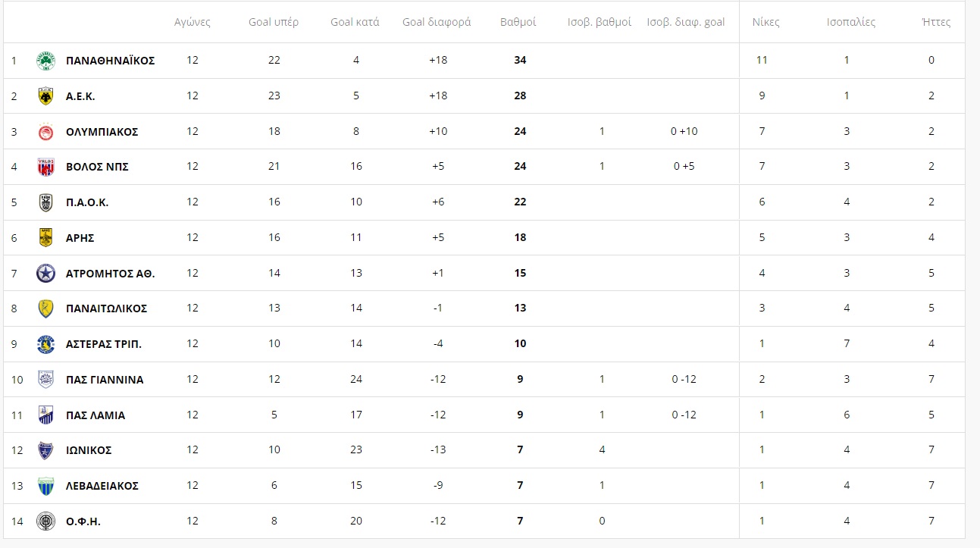Open the Panaitolikos yellow shield logo
Image resolution: width=980 pixels, height=548 pixels.
[x=46, y=308]
